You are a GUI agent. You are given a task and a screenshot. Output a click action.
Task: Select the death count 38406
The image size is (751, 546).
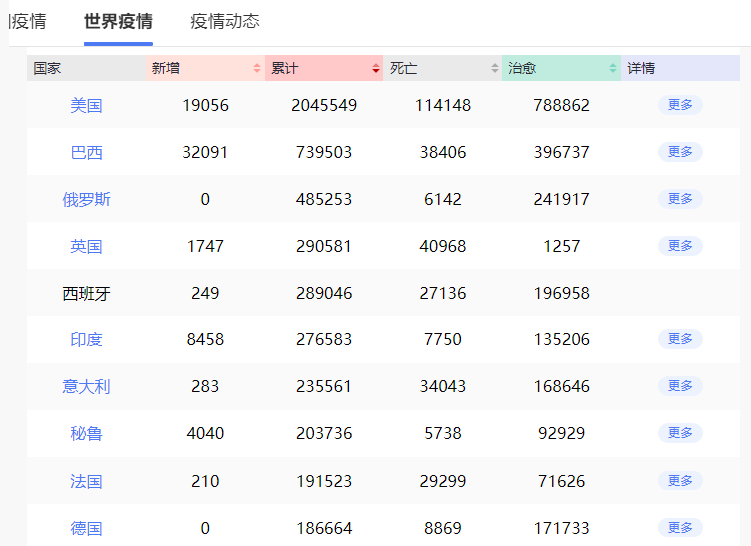[x=443, y=152]
